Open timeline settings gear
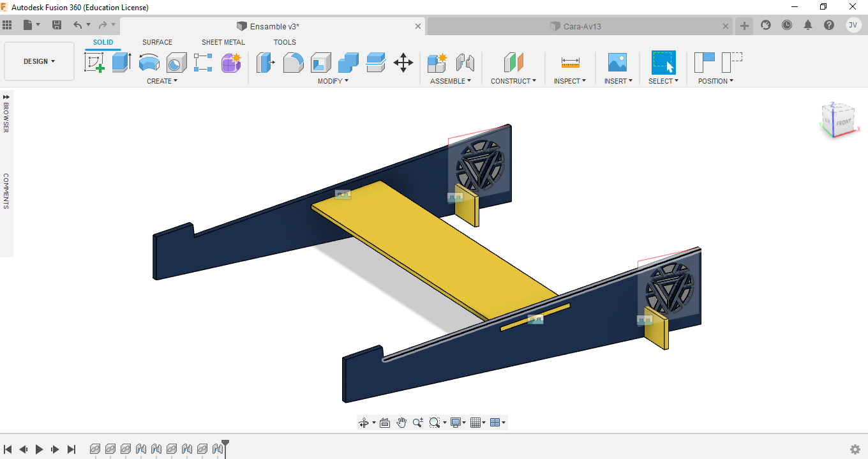This screenshot has width=868, height=459. [855, 449]
